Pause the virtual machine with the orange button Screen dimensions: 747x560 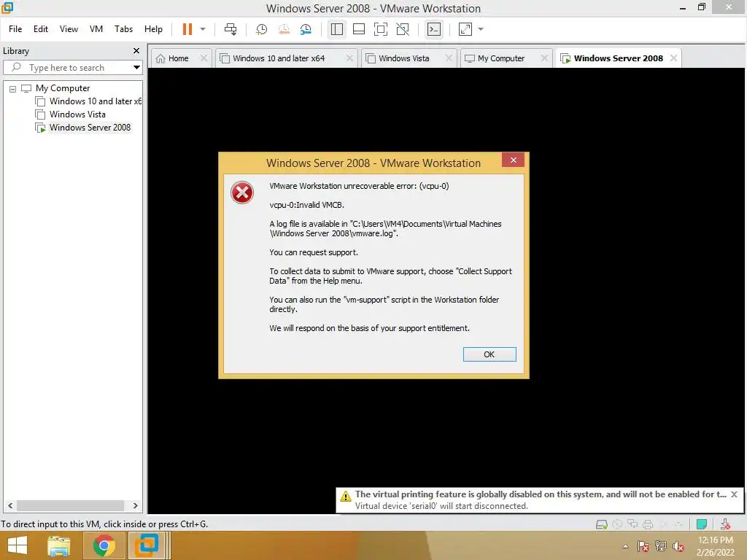tap(187, 29)
